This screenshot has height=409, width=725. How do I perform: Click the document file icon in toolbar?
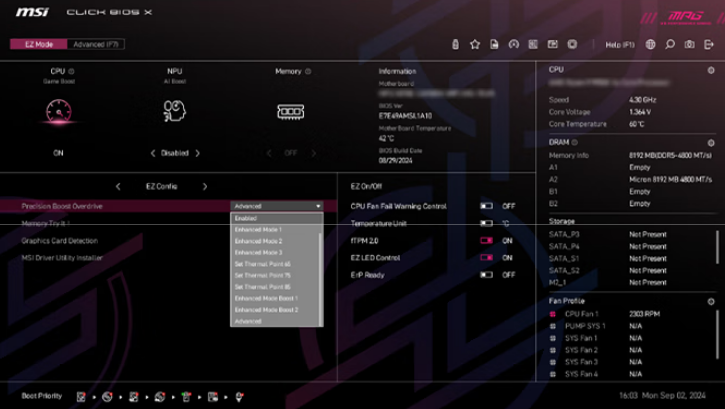click(494, 44)
